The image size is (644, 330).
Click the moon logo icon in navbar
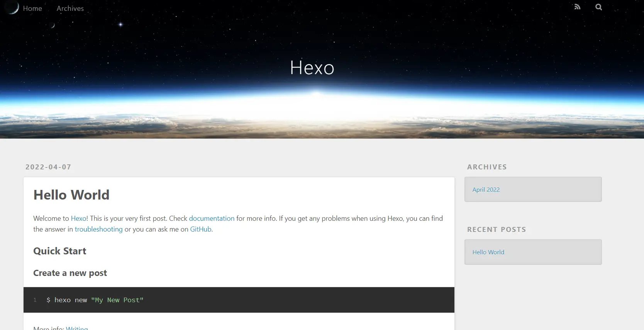click(x=12, y=8)
